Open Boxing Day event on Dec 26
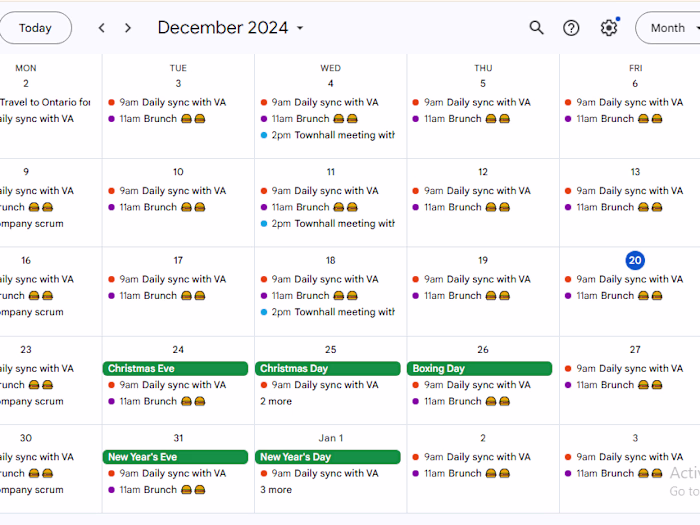The width and height of the screenshot is (700, 525). click(x=479, y=368)
